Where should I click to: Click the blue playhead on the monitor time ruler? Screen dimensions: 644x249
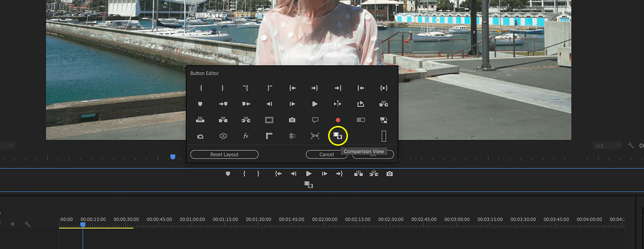pyautogui.click(x=173, y=157)
